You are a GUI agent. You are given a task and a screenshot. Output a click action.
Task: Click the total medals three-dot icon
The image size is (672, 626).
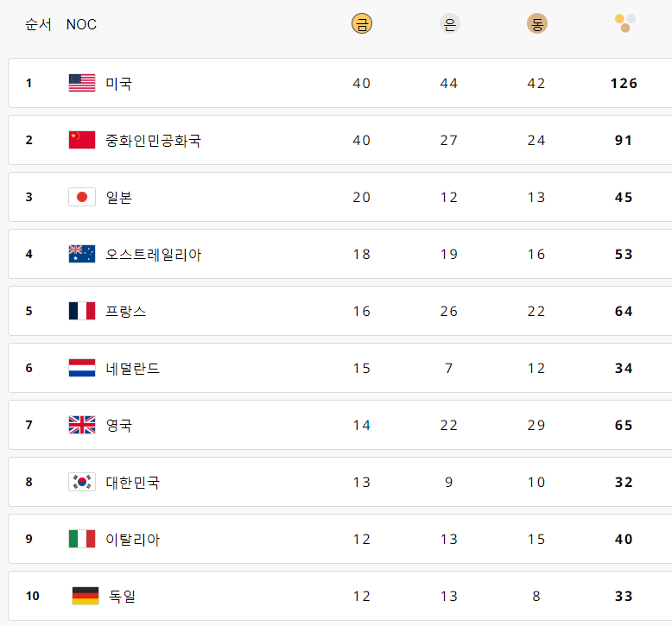624,23
